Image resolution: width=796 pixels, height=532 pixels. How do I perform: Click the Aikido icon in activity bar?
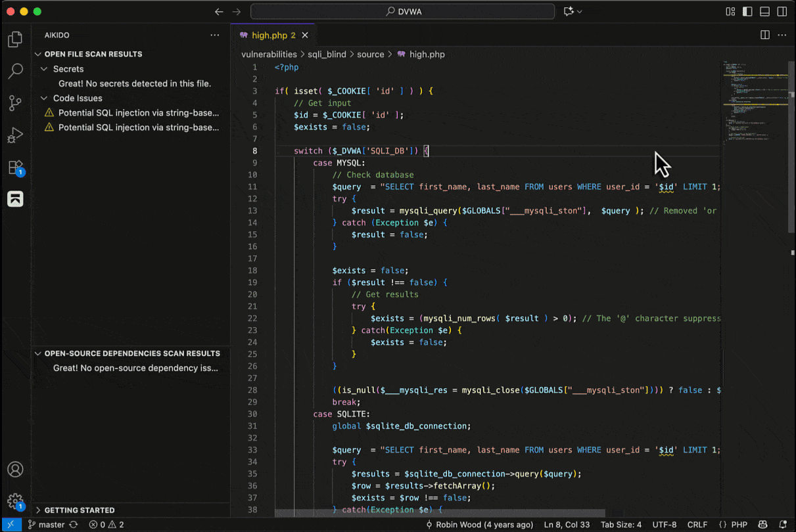tap(15, 199)
